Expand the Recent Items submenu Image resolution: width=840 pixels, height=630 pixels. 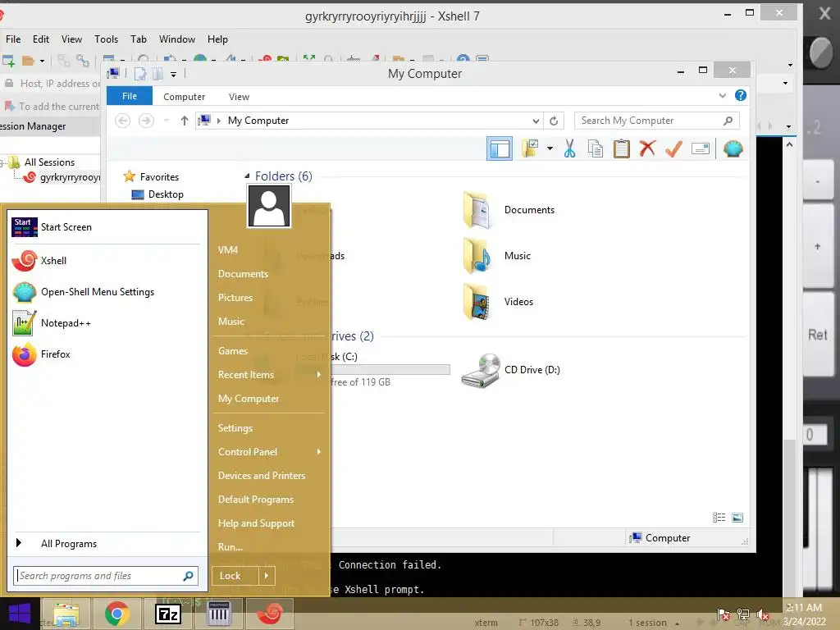coord(319,374)
